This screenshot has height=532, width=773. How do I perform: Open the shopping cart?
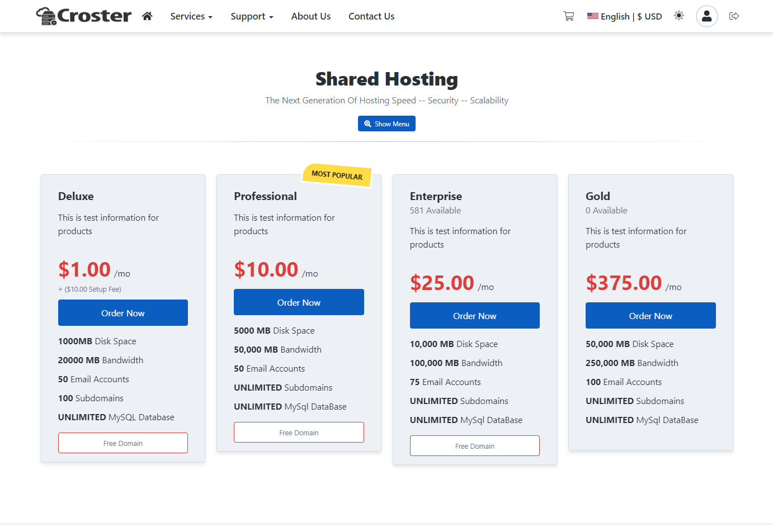coord(568,16)
